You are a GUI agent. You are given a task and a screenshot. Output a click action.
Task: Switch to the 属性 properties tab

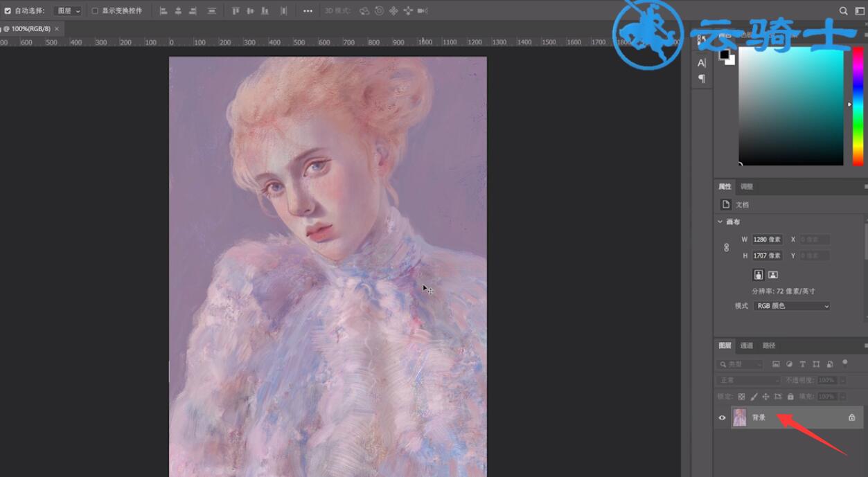point(725,186)
